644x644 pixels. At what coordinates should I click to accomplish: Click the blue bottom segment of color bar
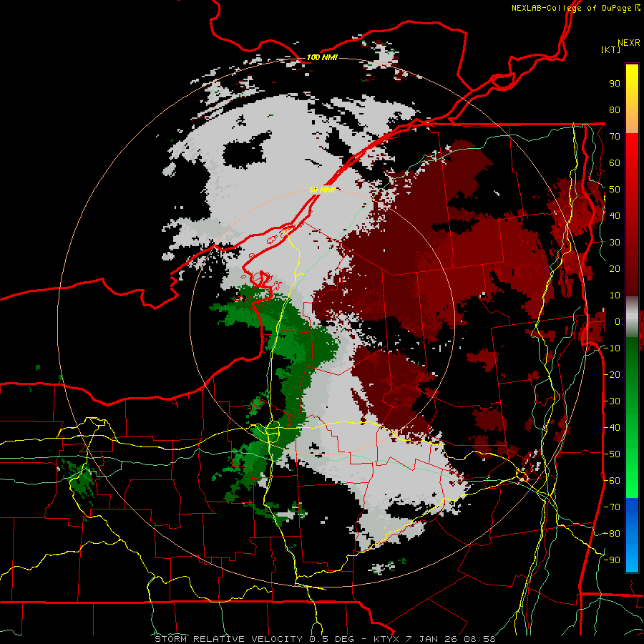[632, 535]
